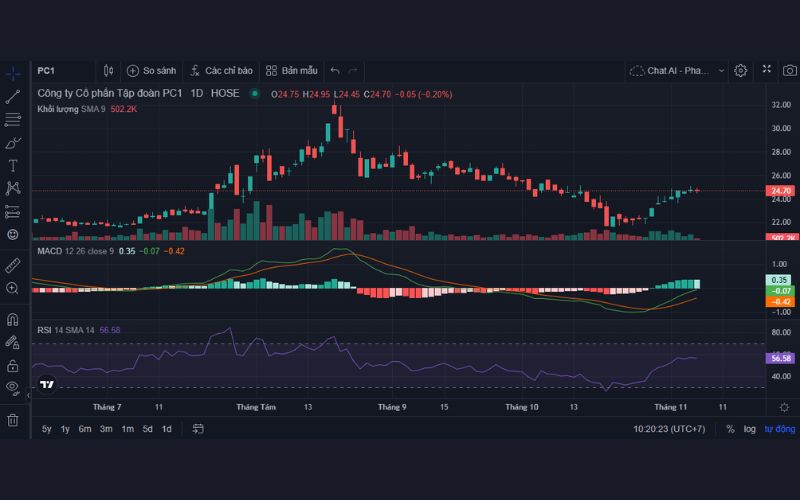Toggle lock all drawing tools
The image size is (800, 500).
[13, 366]
